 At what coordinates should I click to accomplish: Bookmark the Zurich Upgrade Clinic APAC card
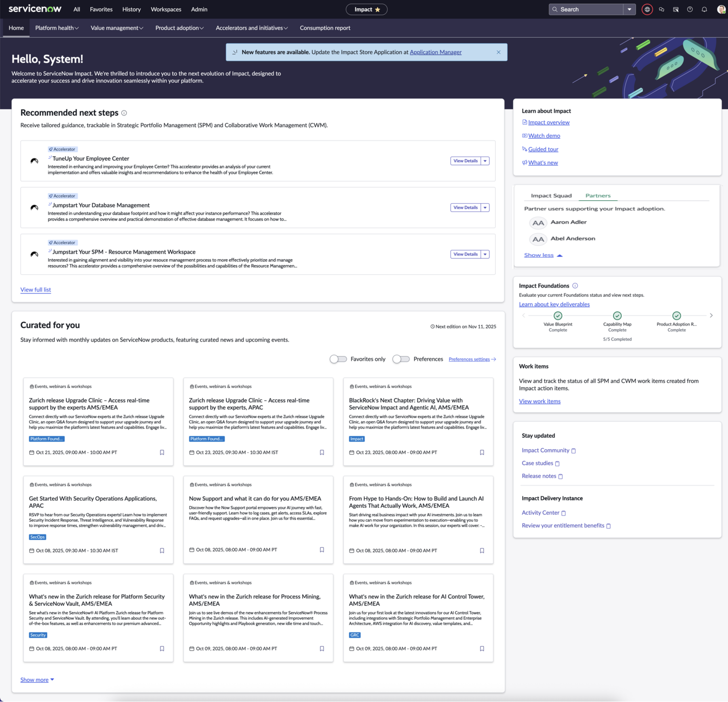pos(322,452)
